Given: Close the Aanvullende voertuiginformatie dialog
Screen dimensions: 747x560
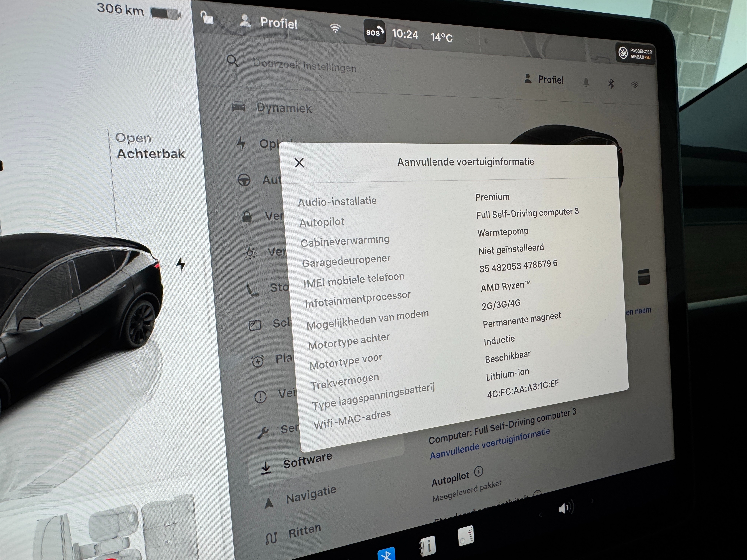Looking at the screenshot, I should (299, 163).
